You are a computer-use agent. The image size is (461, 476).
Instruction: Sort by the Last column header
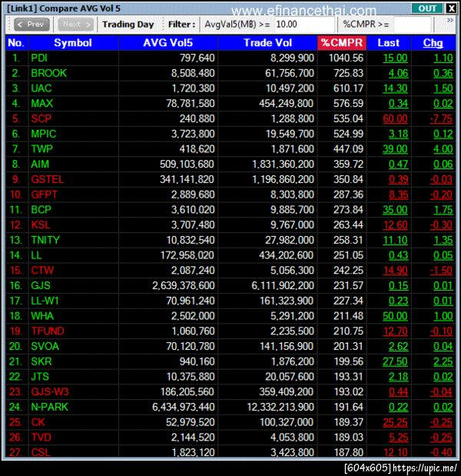click(x=389, y=43)
